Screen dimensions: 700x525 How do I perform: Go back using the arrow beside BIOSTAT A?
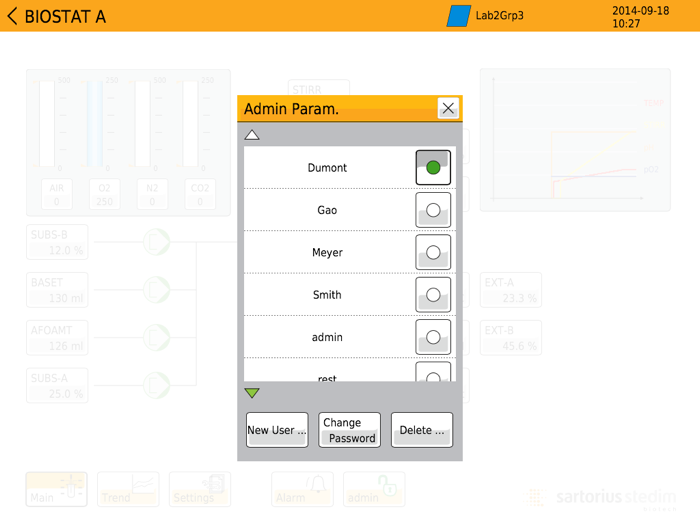(12, 16)
